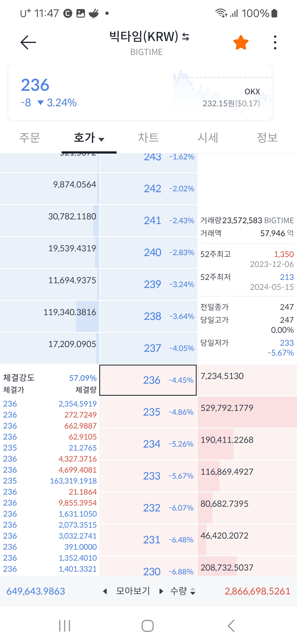Tap ask quantity 30,782.1180
Viewport: 297px width, 644px height.
point(72,217)
